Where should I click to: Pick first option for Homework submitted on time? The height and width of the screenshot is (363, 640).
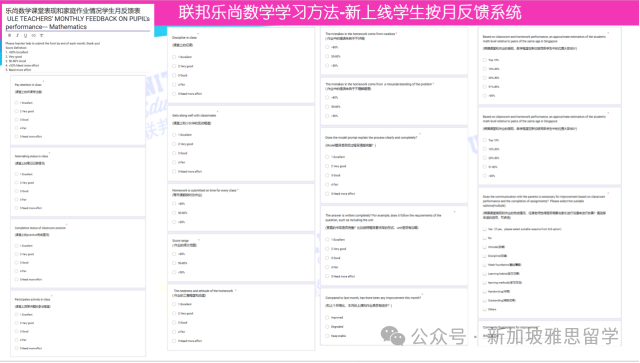coord(174,204)
